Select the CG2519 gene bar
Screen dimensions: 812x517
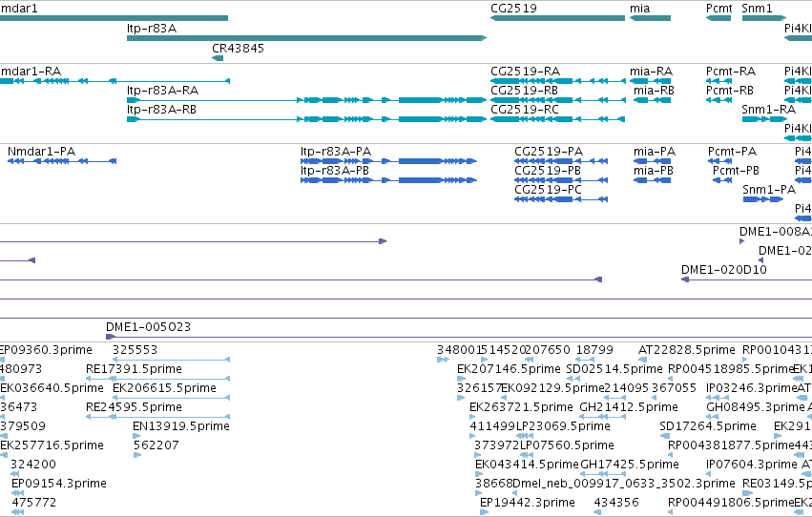(558, 18)
